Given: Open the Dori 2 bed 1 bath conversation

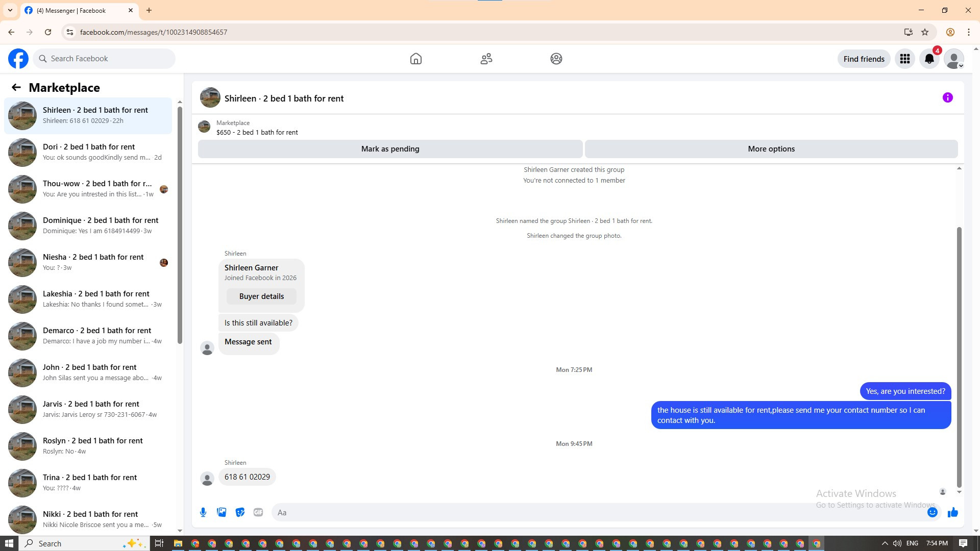Looking at the screenshot, I should pyautogui.click(x=88, y=152).
